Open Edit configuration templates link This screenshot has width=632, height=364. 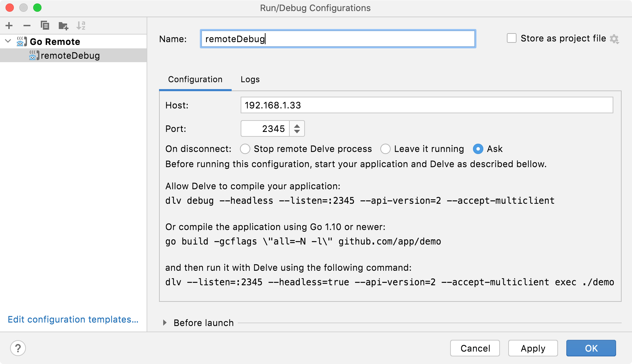[x=73, y=319]
